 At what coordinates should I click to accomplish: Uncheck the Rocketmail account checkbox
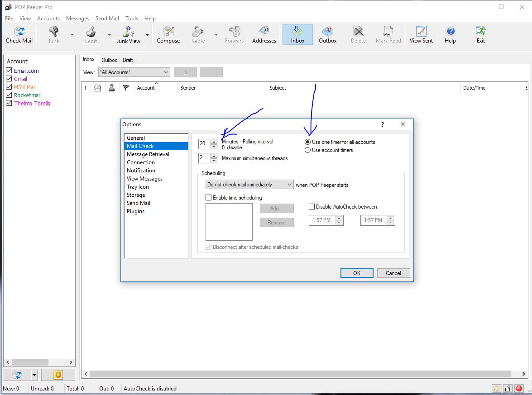coord(9,95)
